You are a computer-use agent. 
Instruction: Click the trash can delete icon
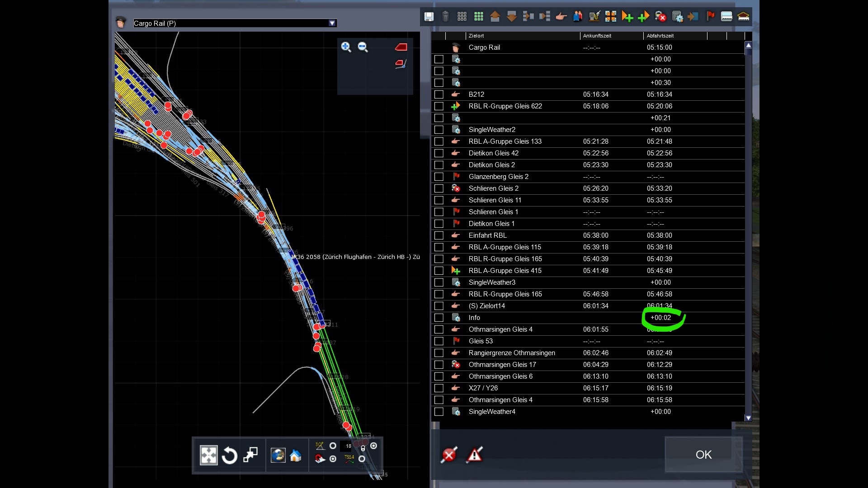pos(445,17)
